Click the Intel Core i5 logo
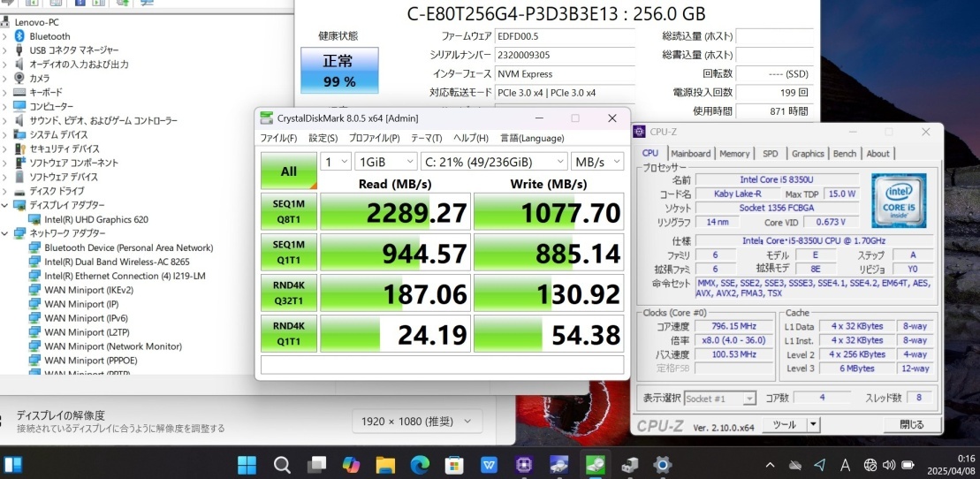Screen dimensions: 980x479 899,200
